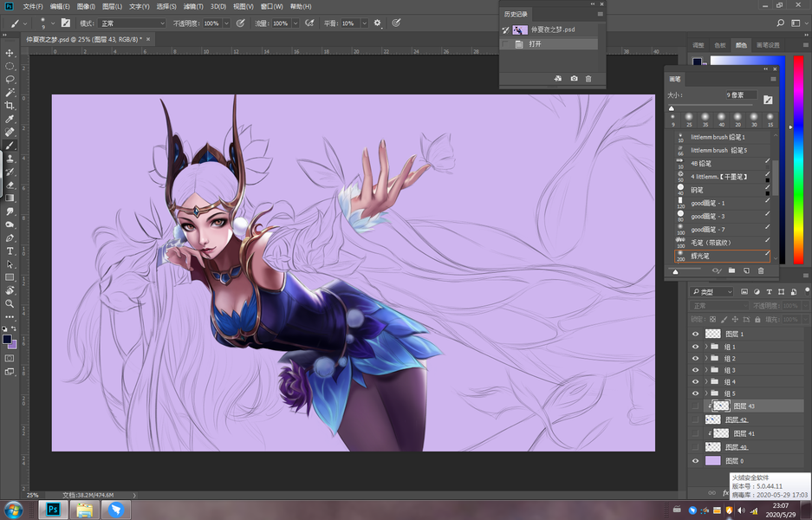Select the Brush tool in toolbar
The width and height of the screenshot is (812, 520).
tap(10, 146)
